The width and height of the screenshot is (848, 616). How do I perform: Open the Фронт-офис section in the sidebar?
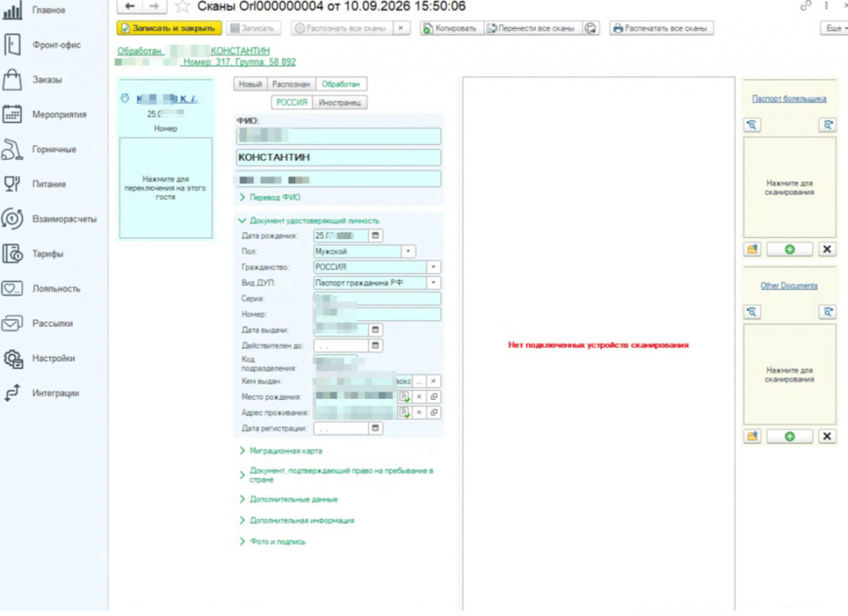click(54, 45)
